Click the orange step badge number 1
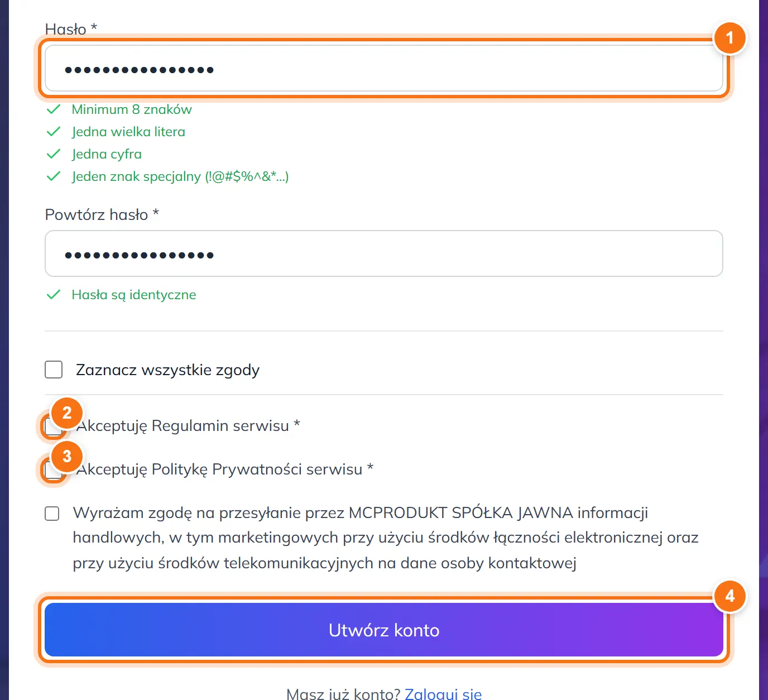This screenshot has height=700, width=768. 729,38
